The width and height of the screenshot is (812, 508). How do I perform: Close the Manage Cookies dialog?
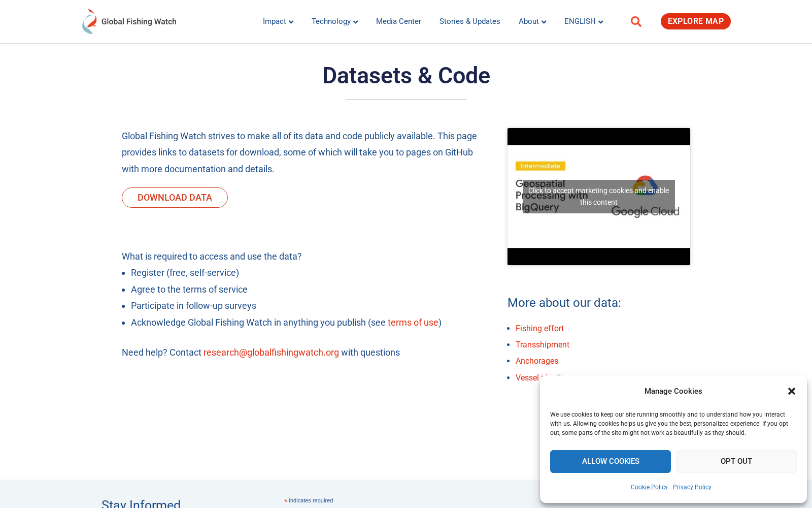pos(791,391)
